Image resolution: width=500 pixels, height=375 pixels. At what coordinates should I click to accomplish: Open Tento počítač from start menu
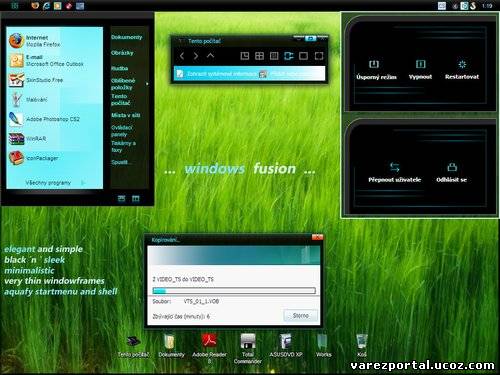(121, 100)
